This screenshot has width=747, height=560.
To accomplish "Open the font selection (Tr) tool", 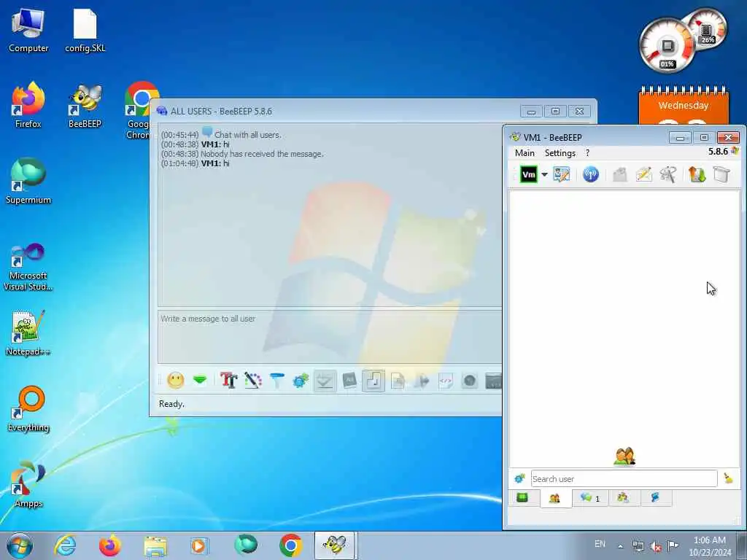I will (x=228, y=380).
